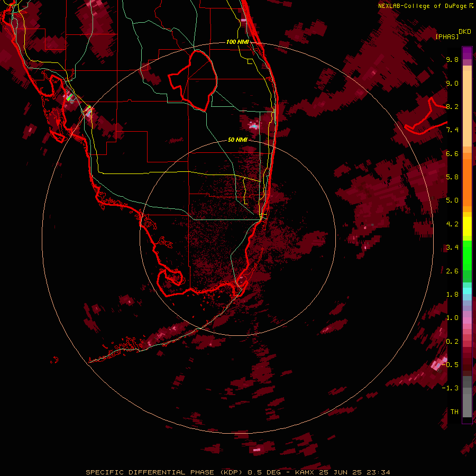Click the orange segment of color bar
Screen dimensions: 476x476
point(467,182)
